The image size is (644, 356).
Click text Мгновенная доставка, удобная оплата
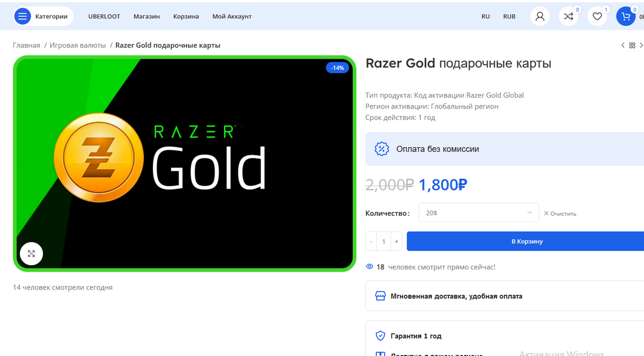tap(456, 296)
